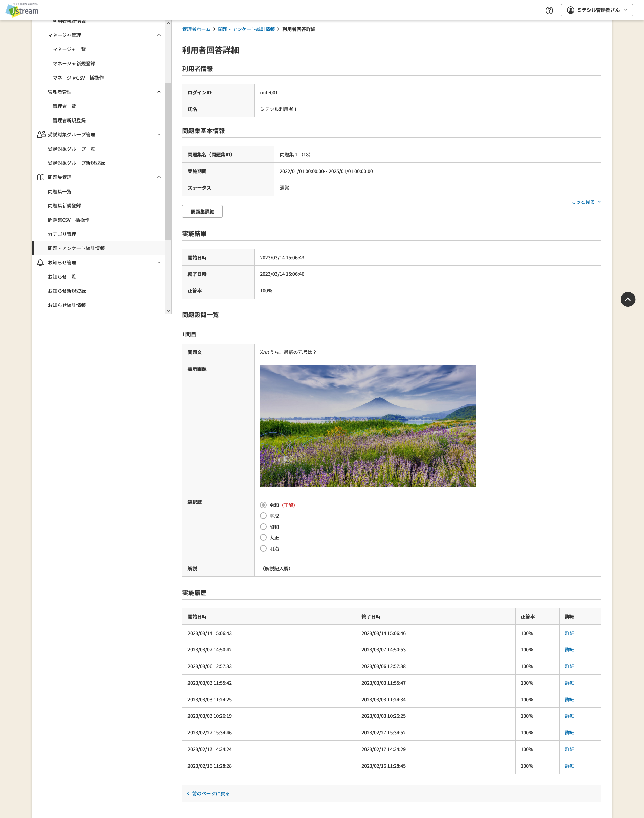Go to 問題・アンケート統計情報 breadcrumb link

[x=246, y=29]
